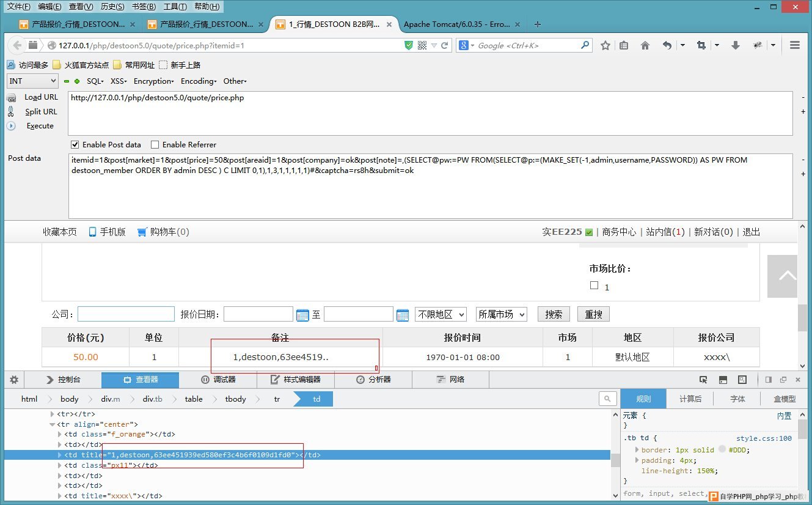
Task: Open the 历史 menu
Action: [x=112, y=7]
